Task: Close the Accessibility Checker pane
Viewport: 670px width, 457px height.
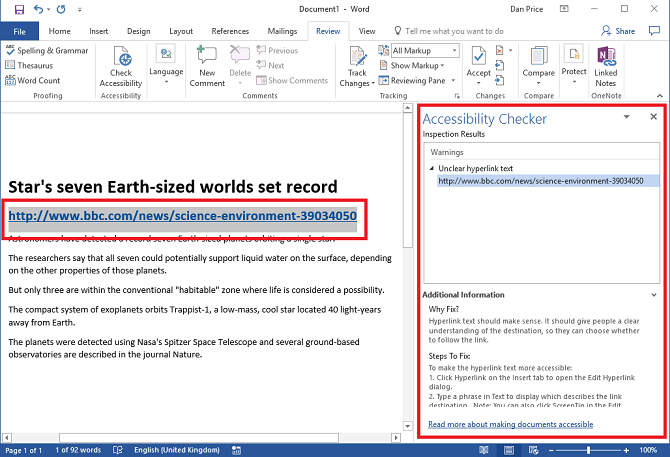Action: (x=653, y=117)
